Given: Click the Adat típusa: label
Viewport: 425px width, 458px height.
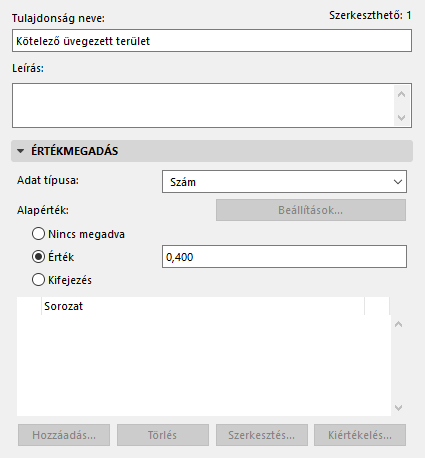Looking at the screenshot, I should [x=48, y=180].
